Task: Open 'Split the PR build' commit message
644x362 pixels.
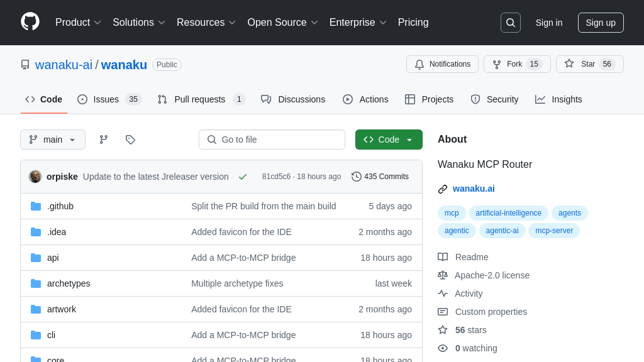Action: coord(264,206)
